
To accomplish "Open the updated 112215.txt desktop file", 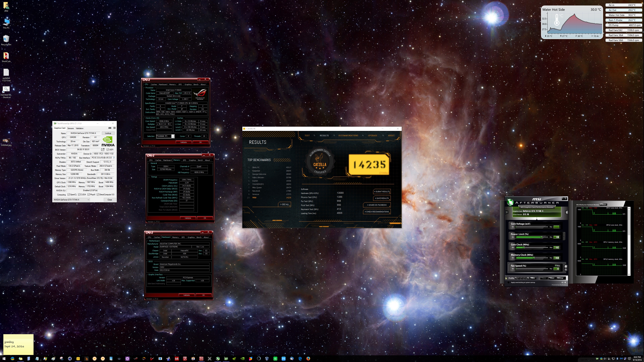I will 6,75.
